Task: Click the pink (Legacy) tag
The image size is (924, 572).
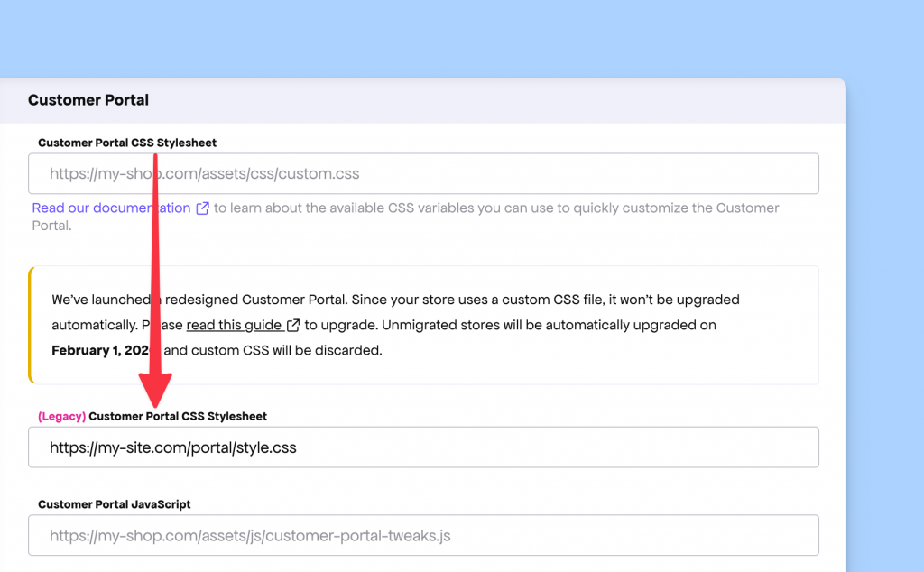Action: [61, 417]
